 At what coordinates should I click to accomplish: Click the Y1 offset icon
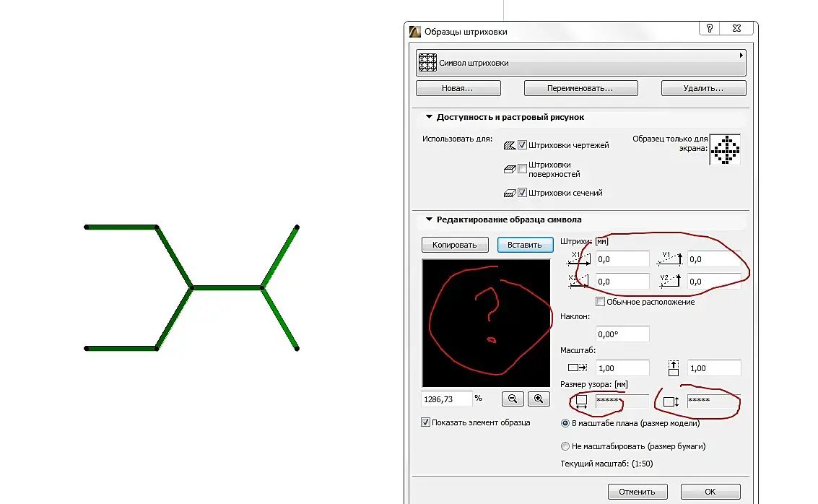click(670, 258)
